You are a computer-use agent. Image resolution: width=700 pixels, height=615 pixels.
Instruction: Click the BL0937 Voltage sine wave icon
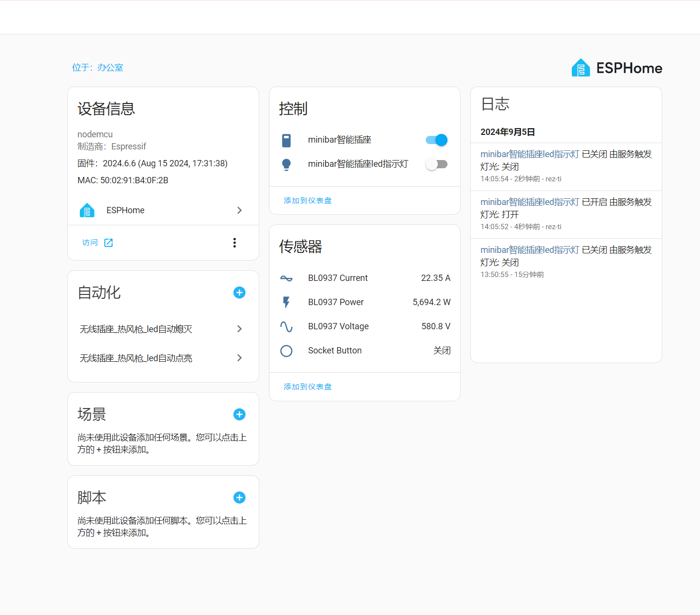286,326
